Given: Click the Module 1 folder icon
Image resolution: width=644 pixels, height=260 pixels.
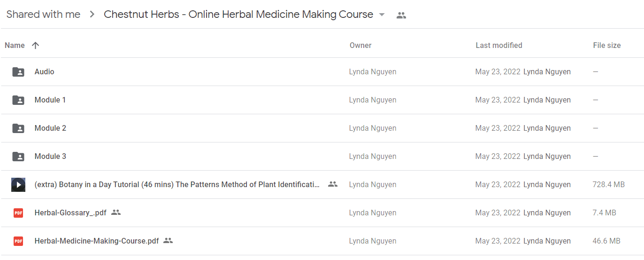Looking at the screenshot, I should pyautogui.click(x=18, y=100).
